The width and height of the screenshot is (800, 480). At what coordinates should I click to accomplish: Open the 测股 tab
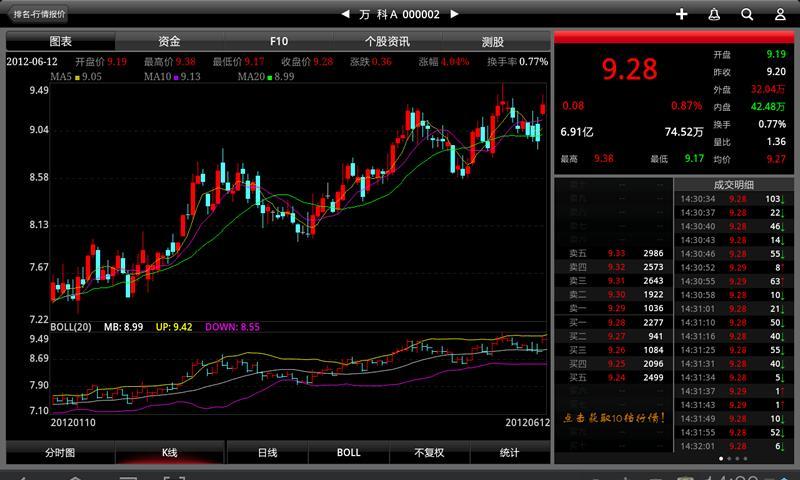pyautogui.click(x=493, y=41)
